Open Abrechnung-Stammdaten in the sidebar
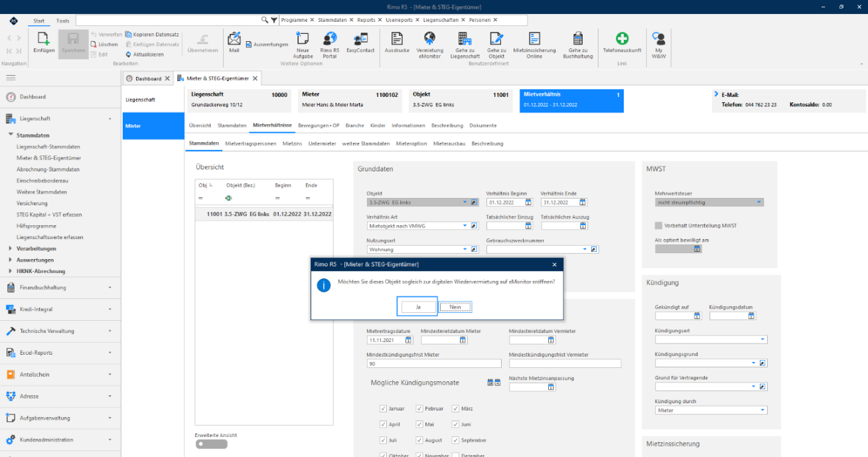Viewport: 868px width, 457px height. [48, 169]
